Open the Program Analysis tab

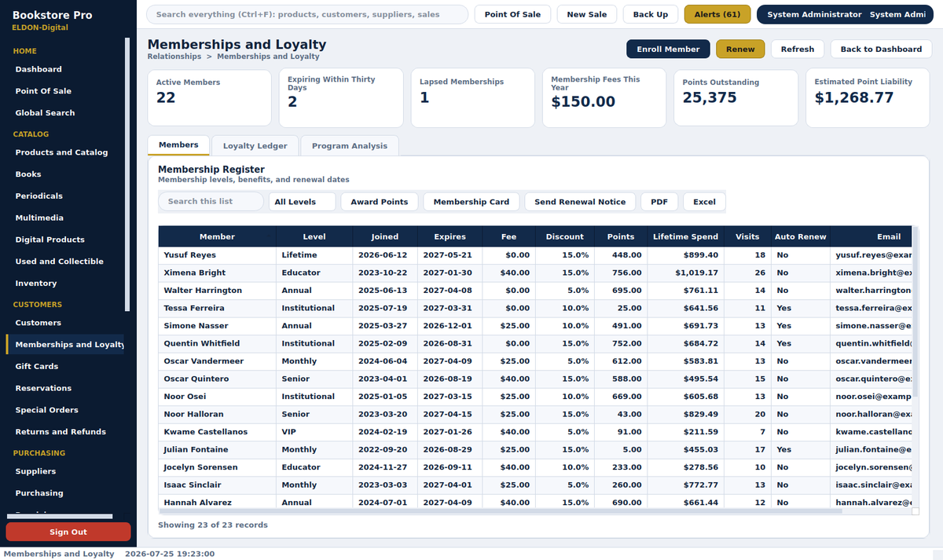click(x=350, y=145)
